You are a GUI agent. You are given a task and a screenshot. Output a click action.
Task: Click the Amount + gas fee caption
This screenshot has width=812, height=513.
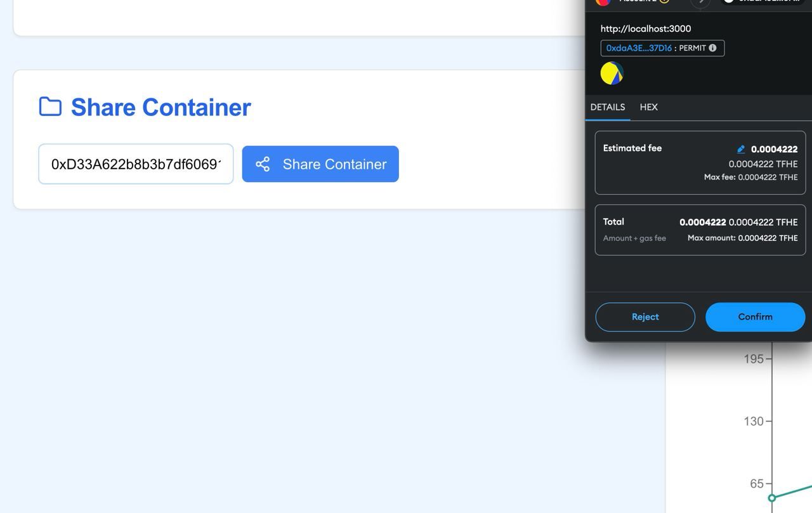pos(634,238)
